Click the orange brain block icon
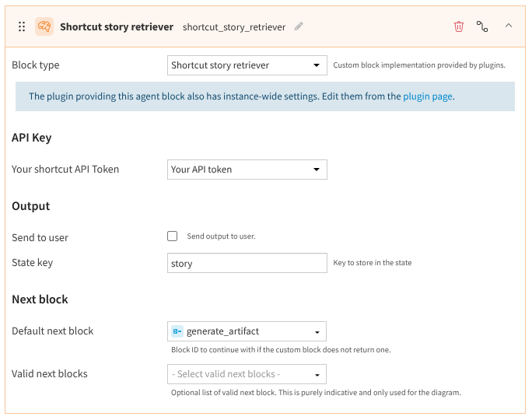The width and height of the screenshot is (532, 420). point(44,26)
